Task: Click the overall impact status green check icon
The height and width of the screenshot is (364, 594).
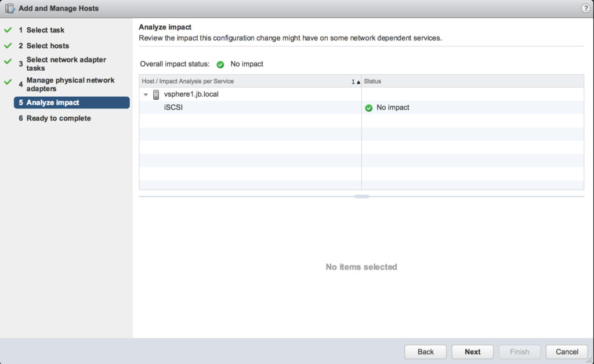Action: [x=220, y=64]
